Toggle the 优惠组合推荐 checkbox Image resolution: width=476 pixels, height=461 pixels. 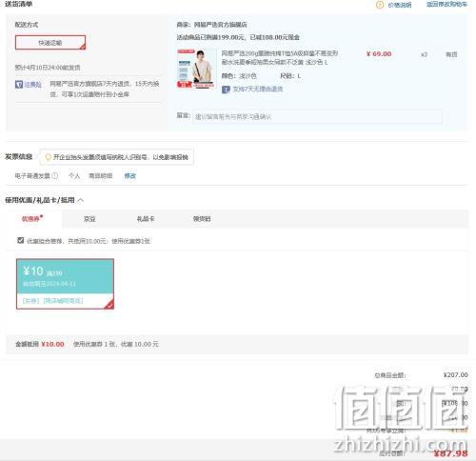[21, 240]
